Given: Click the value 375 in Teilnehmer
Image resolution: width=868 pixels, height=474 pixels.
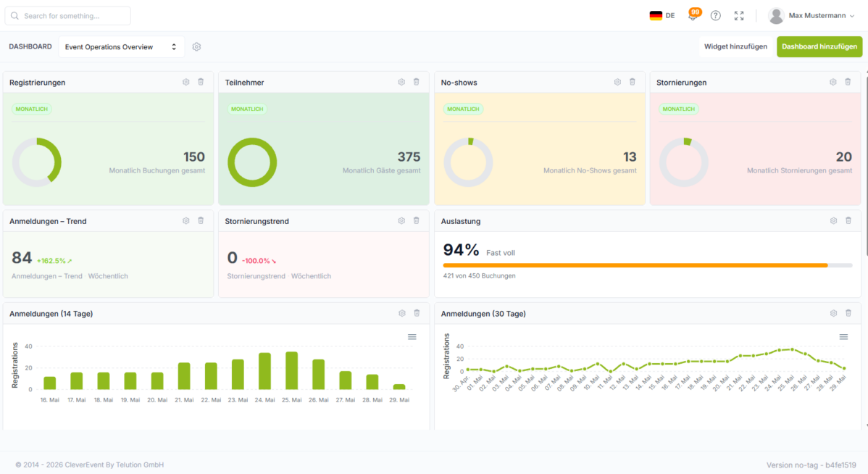Looking at the screenshot, I should click(409, 157).
